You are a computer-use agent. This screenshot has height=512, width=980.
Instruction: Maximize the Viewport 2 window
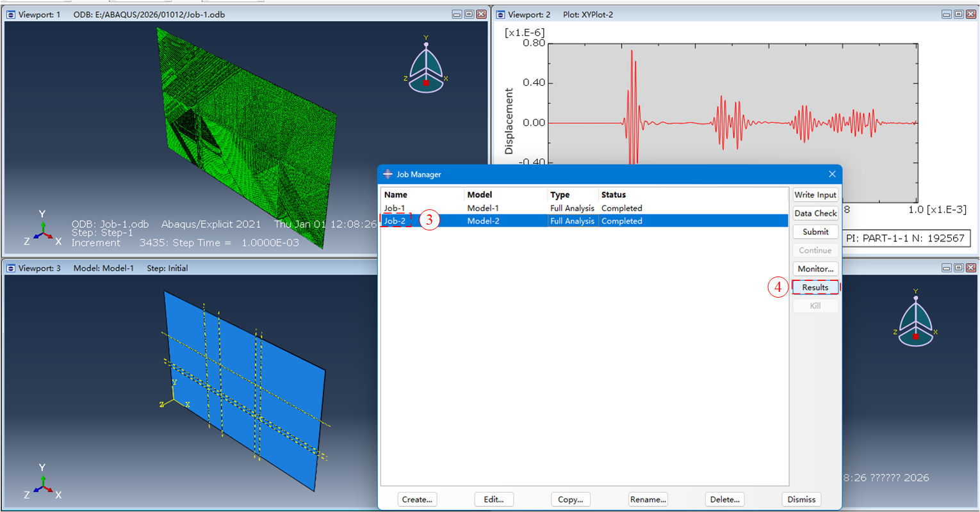click(x=959, y=15)
